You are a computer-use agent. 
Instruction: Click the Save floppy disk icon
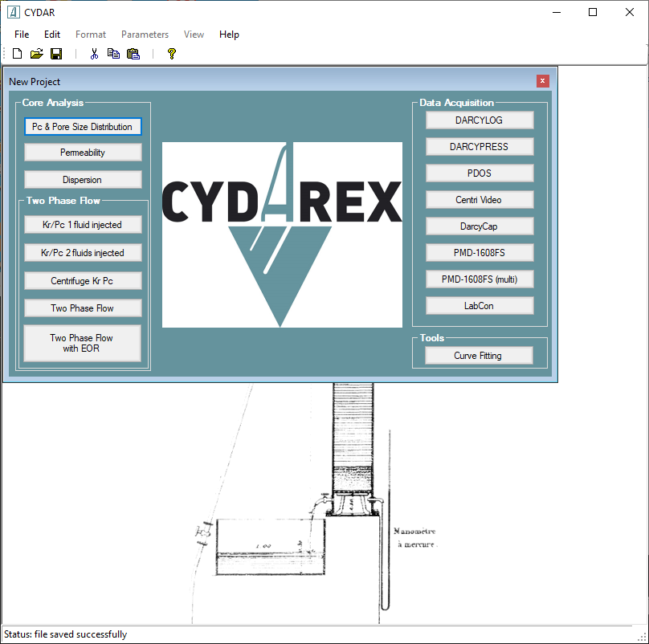click(56, 53)
